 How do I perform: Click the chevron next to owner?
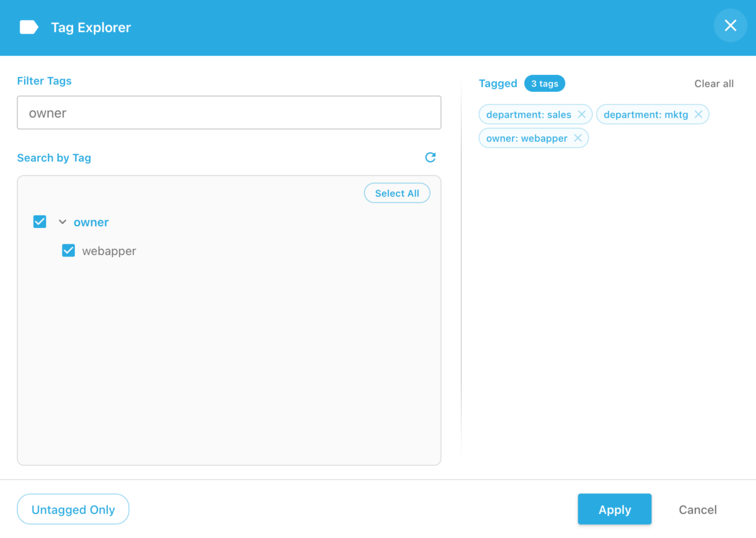pos(62,222)
